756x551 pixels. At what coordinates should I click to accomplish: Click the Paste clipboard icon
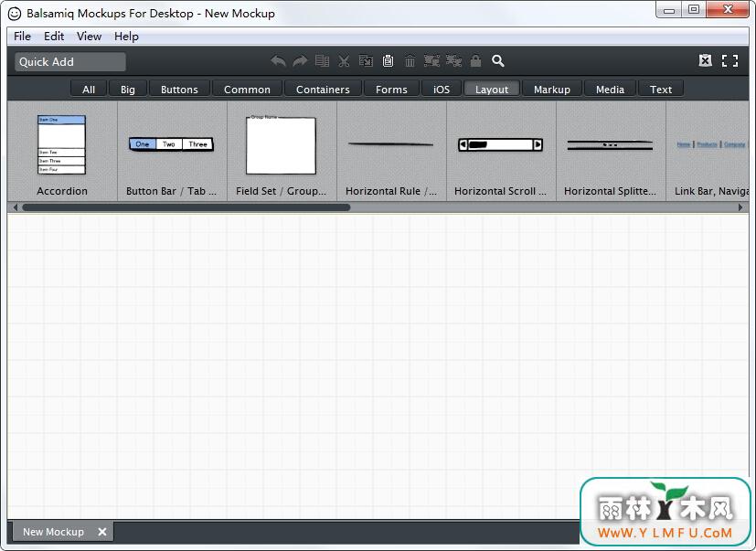(388, 61)
